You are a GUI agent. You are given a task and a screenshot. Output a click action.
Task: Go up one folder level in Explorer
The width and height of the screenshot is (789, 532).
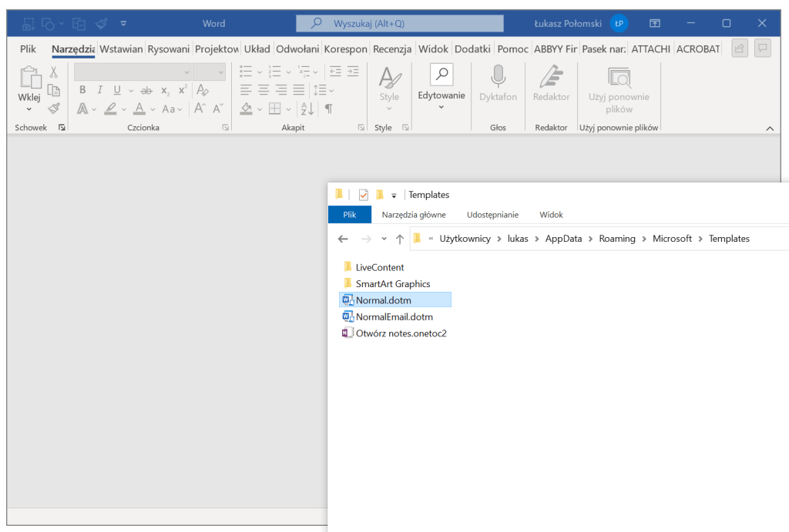pos(399,239)
